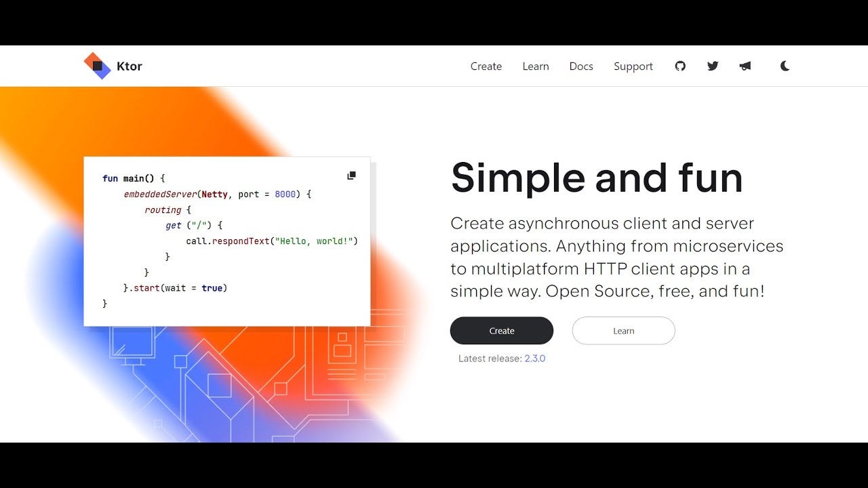This screenshot has width=868, height=488.
Task: Select Support in the top navigation
Action: pos(633,66)
